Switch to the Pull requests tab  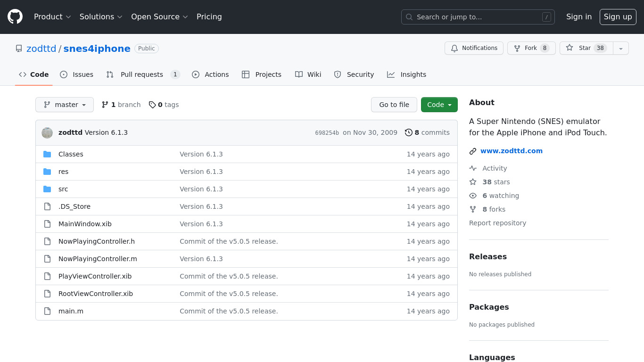pos(143,74)
